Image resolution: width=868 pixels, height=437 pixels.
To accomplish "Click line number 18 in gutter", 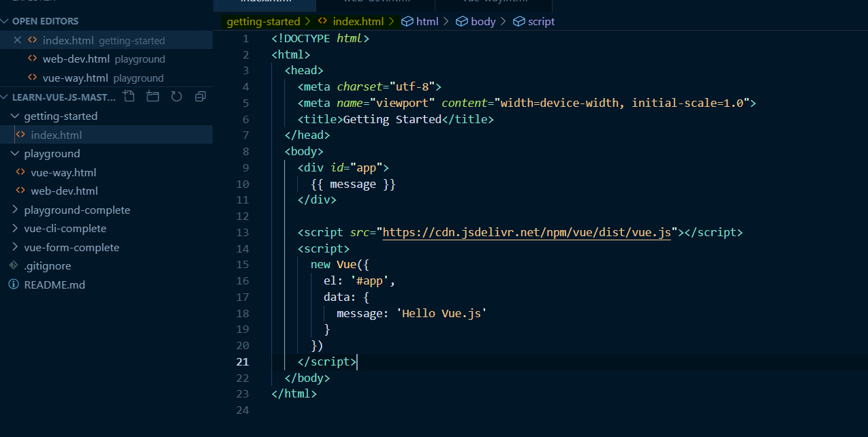I will [243, 313].
